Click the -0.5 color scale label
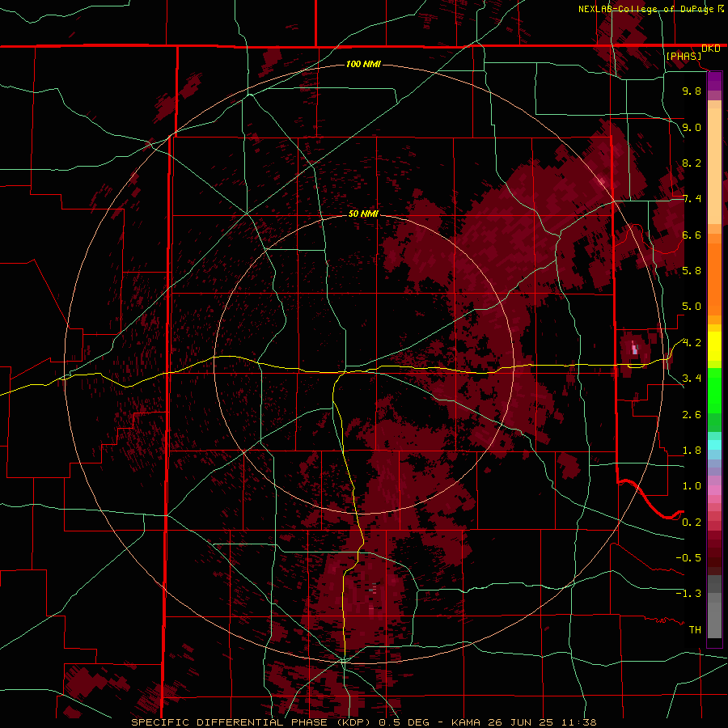Image resolution: width=728 pixels, height=728 pixels. tap(688, 558)
